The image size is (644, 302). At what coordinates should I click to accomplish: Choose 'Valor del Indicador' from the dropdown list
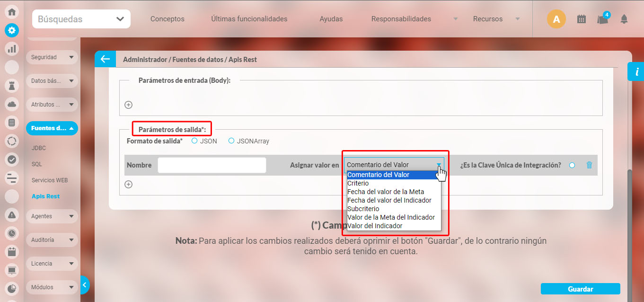[x=375, y=226]
